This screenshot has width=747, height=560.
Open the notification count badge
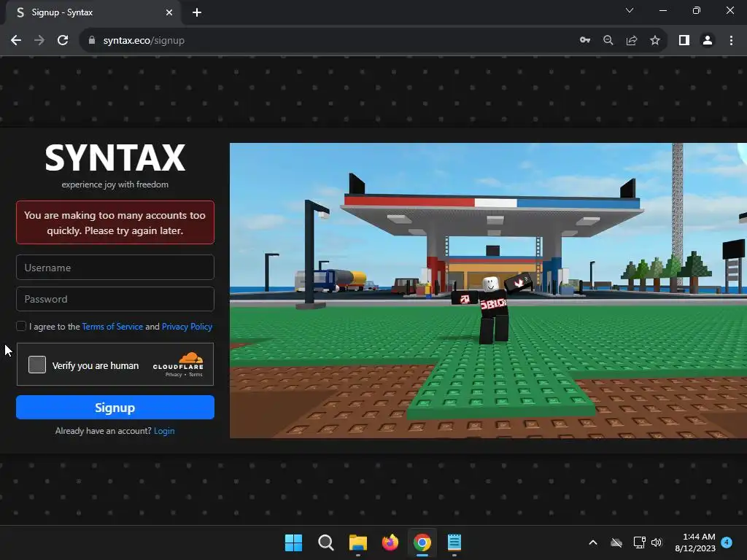coord(727,542)
